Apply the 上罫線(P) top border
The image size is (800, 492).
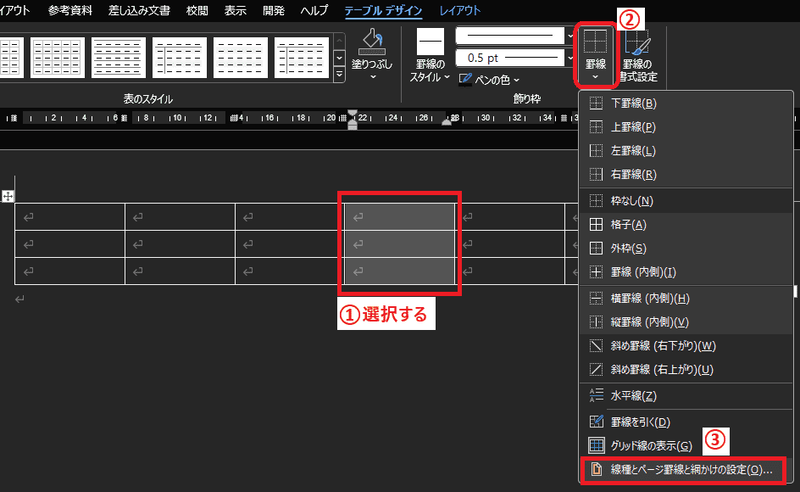pos(686,127)
